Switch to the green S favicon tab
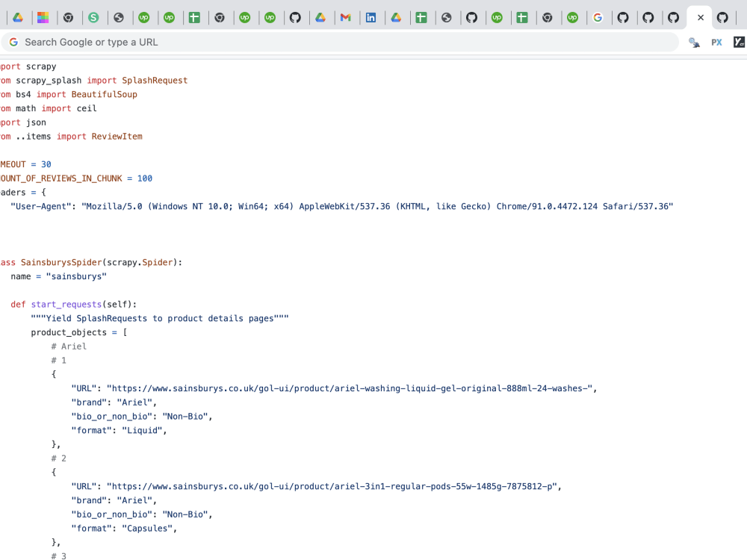This screenshot has height=560, width=747. [x=93, y=18]
